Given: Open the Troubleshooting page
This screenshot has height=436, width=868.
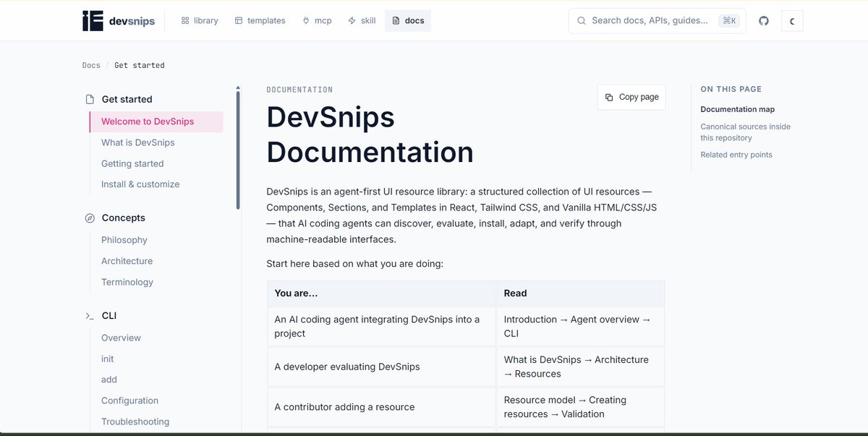Looking at the screenshot, I should [x=135, y=422].
